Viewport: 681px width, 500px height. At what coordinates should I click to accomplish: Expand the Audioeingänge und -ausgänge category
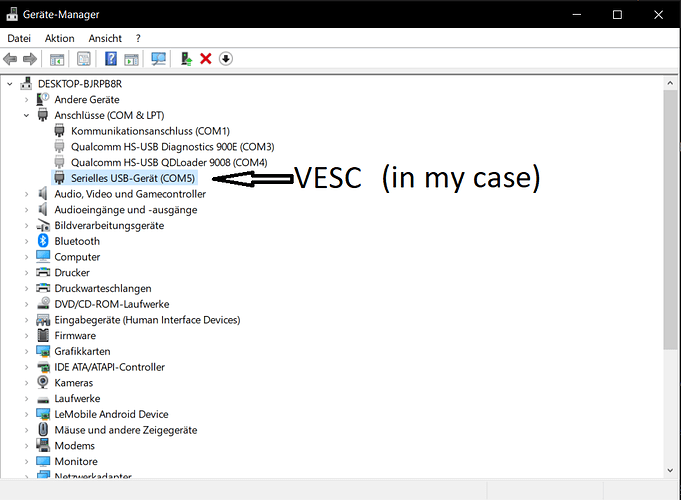click(x=26, y=210)
